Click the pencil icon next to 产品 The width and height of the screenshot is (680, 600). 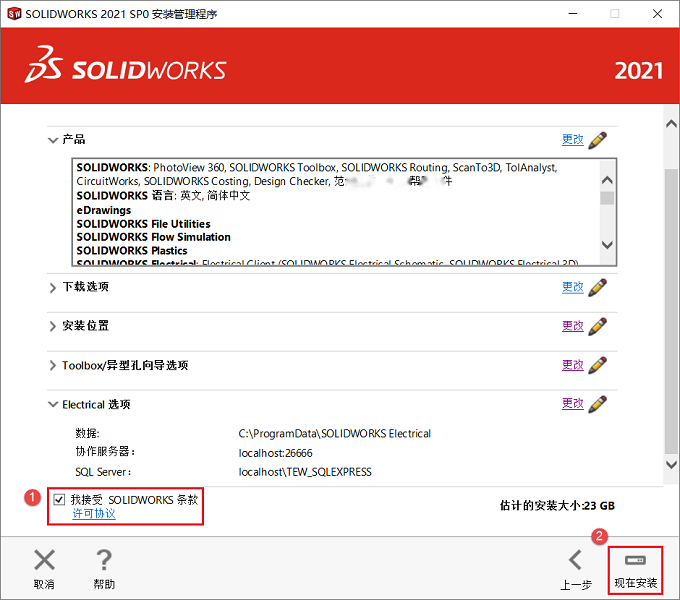[598, 140]
